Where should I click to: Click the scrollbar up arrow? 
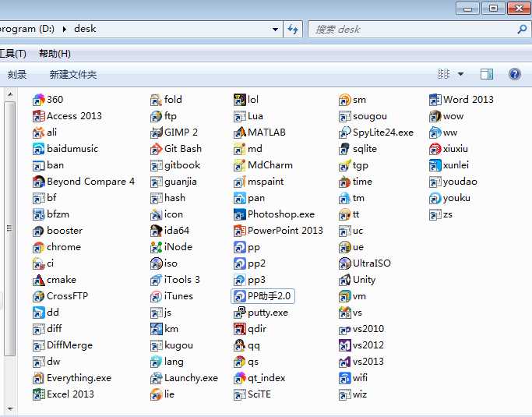[10, 94]
